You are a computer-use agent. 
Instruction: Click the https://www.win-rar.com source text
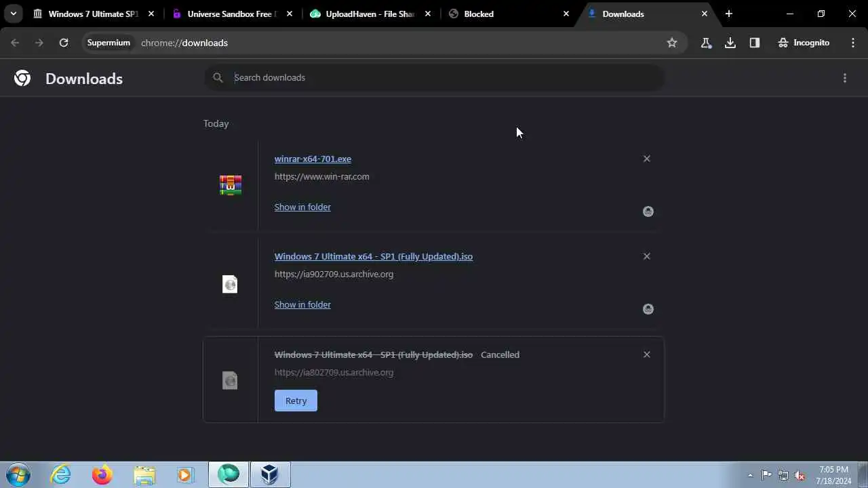tap(322, 176)
